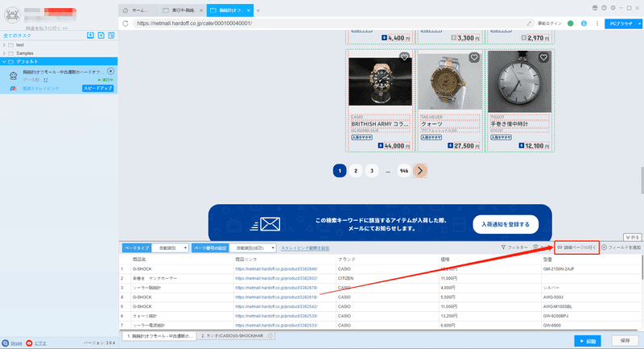The image size is (644, 349).
Task: Switch to the ホーム tab
Action: coord(138,10)
